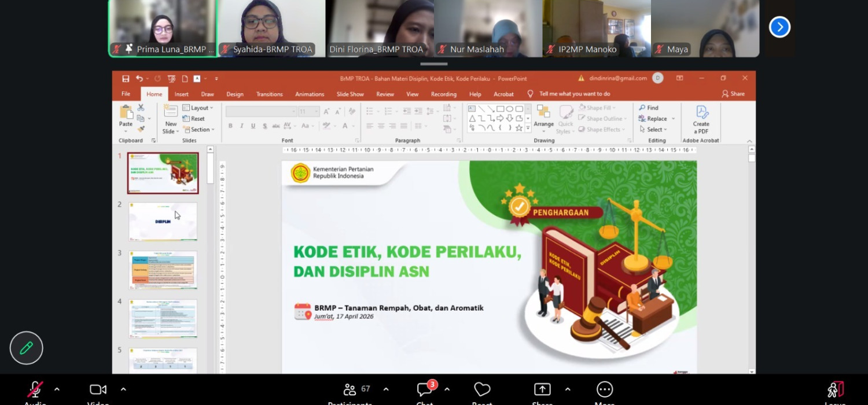868x405 pixels.
Task: Expand audio options arrow beside microphone
Action: 57,389
